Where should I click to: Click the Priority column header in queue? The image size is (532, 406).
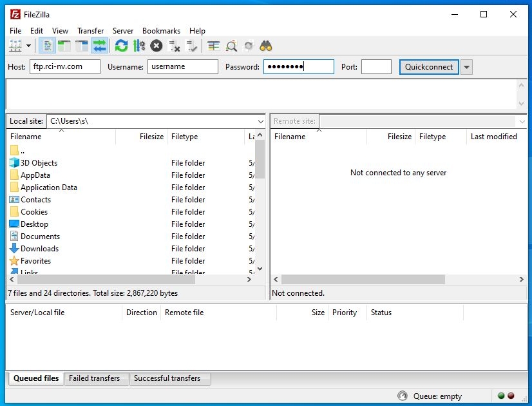pos(347,313)
